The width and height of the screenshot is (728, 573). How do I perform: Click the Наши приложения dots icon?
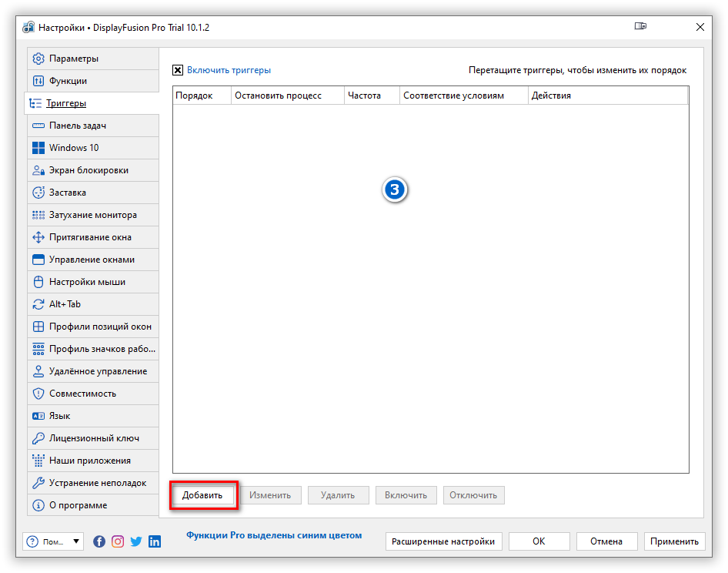pyautogui.click(x=38, y=461)
